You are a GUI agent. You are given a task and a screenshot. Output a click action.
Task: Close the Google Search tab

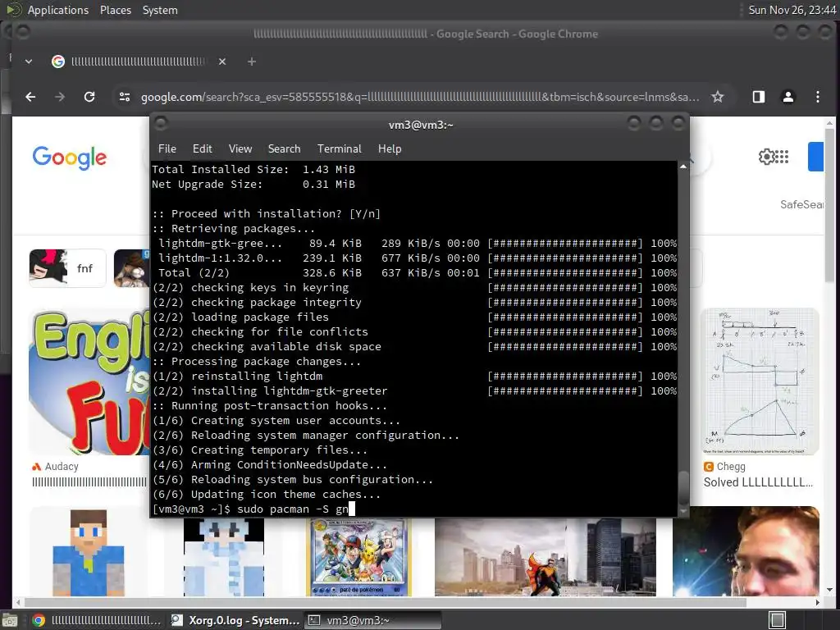pyautogui.click(x=222, y=62)
